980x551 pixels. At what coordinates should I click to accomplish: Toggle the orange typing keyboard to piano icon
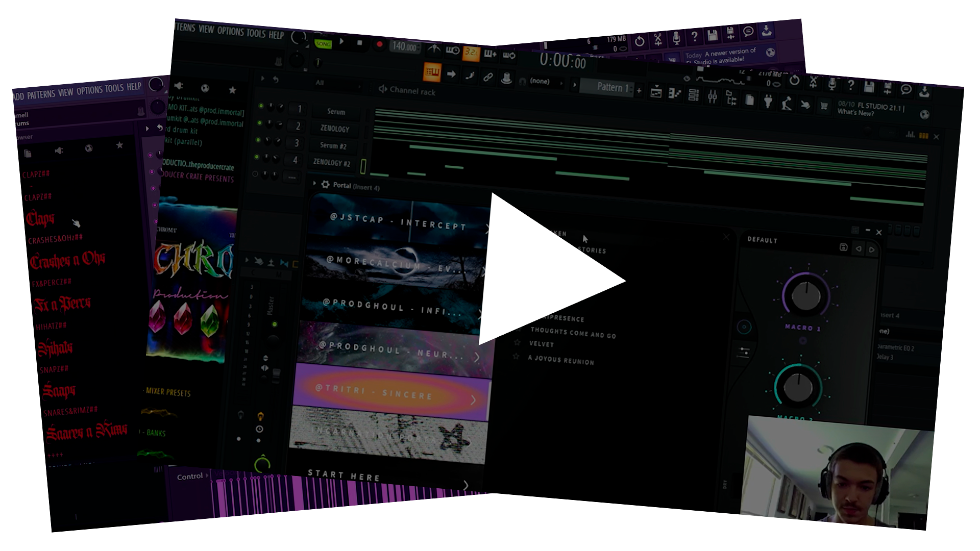(x=432, y=72)
